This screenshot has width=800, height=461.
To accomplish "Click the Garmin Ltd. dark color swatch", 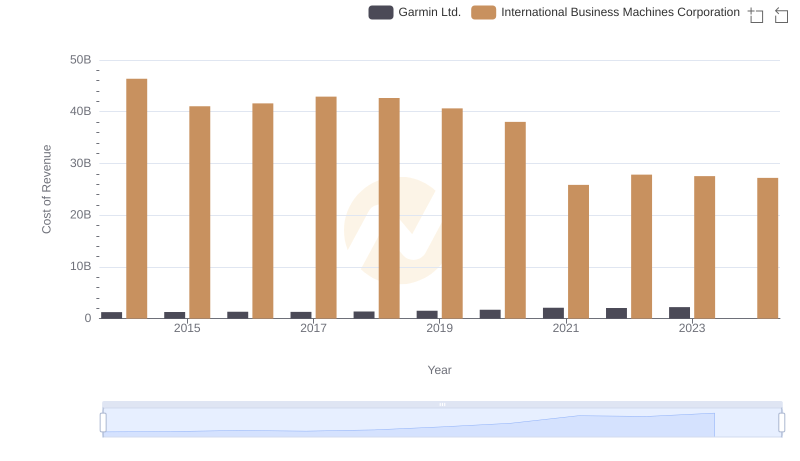I will [x=381, y=12].
